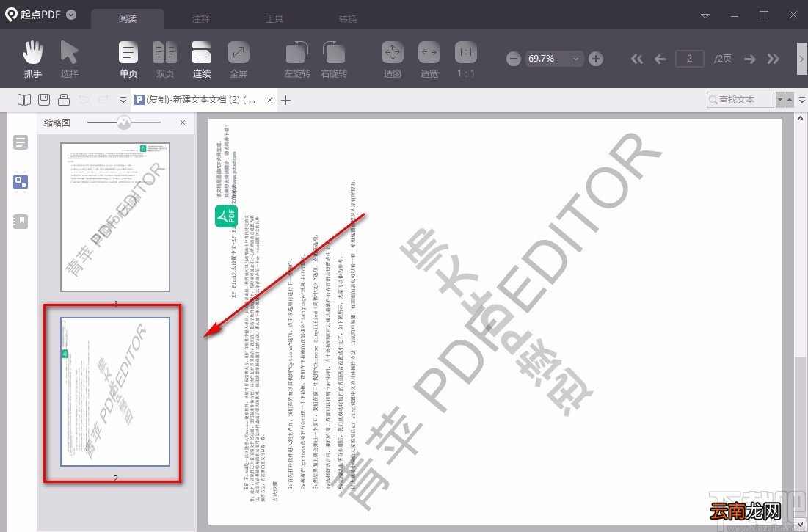
Task: Toggle the thumbnail panel sidebar icon
Action: pyautogui.click(x=21, y=182)
